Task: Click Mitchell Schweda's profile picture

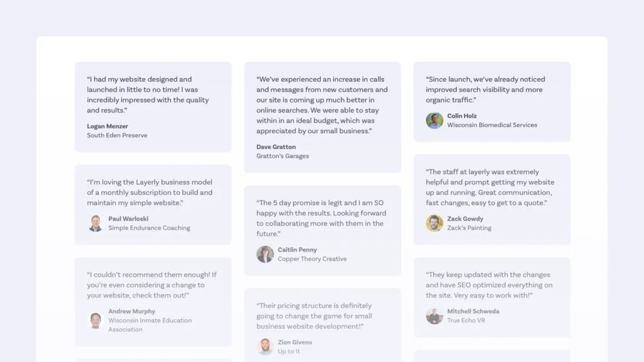Action: click(x=434, y=315)
